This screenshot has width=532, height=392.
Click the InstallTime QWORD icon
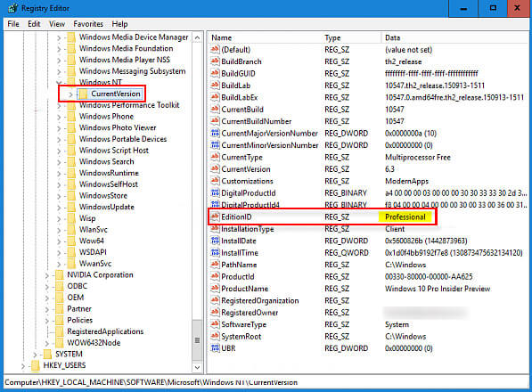coord(215,253)
